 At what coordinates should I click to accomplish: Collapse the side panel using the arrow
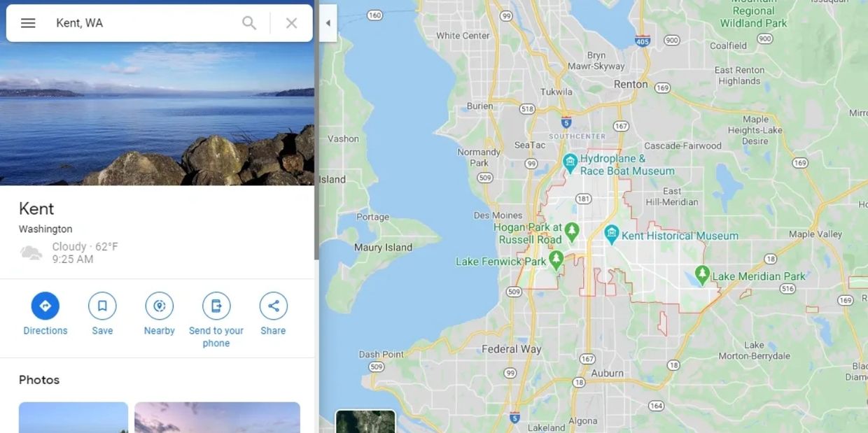pyautogui.click(x=328, y=23)
